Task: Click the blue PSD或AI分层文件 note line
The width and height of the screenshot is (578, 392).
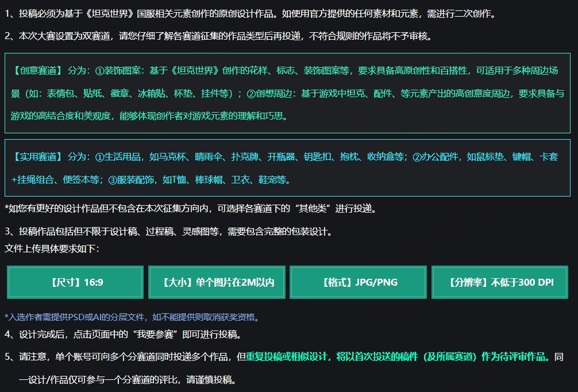Action: pos(133,317)
